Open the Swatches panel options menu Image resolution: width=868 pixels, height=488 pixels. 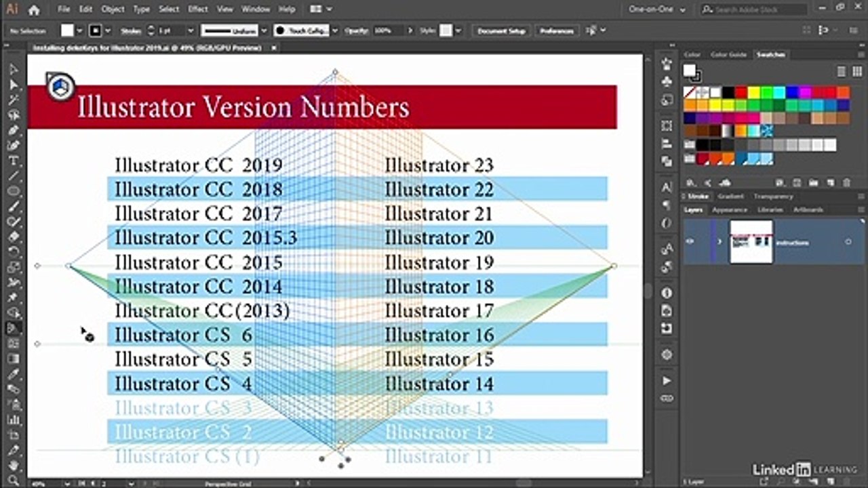coord(861,54)
